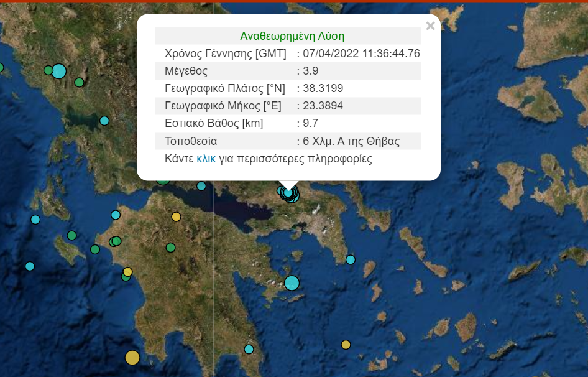Click the large cyan marker in the Saronic Gulf
The height and width of the screenshot is (377, 588).
tap(292, 283)
